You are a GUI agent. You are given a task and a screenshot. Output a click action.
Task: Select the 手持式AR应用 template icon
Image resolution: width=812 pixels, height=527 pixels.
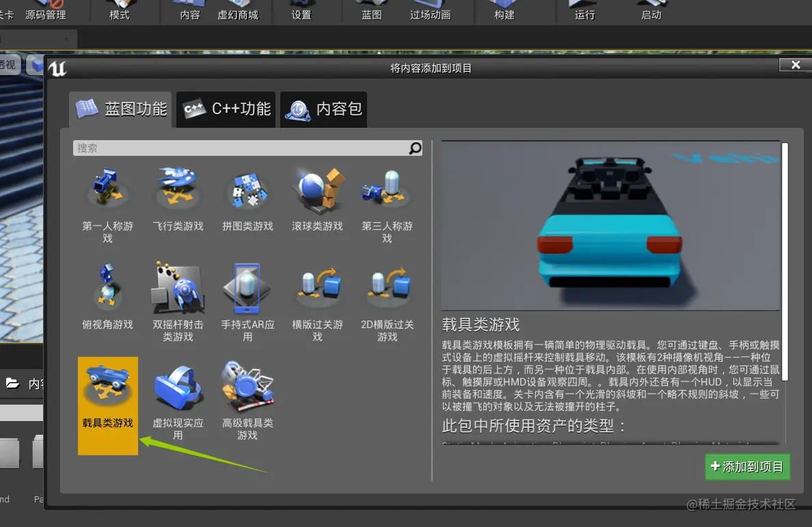[247, 287]
